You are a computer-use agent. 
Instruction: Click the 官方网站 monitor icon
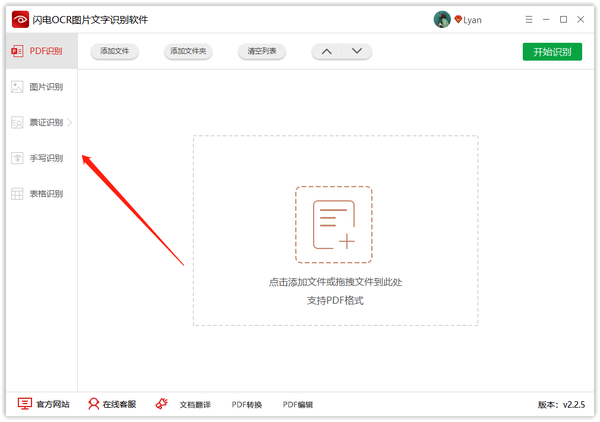[25, 404]
